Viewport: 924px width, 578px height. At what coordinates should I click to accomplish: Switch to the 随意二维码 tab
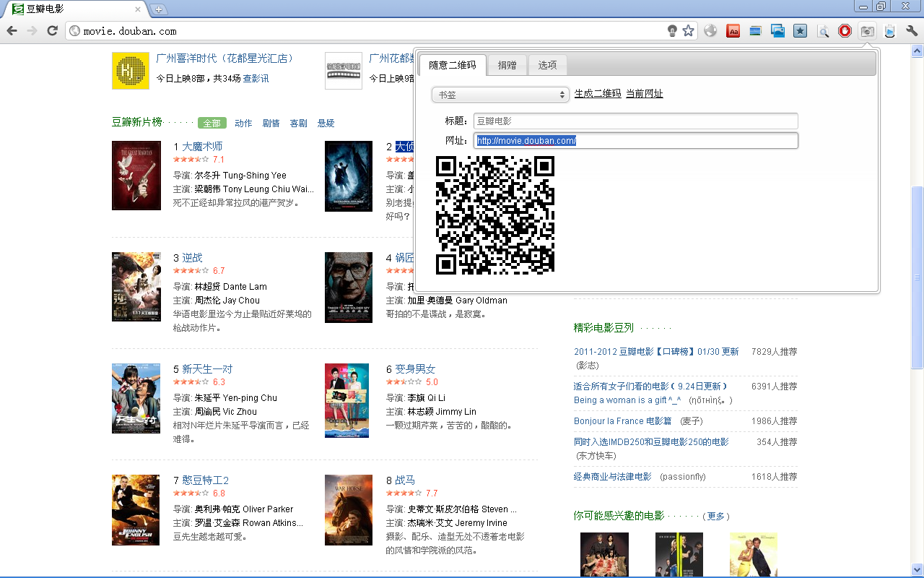[x=453, y=65]
